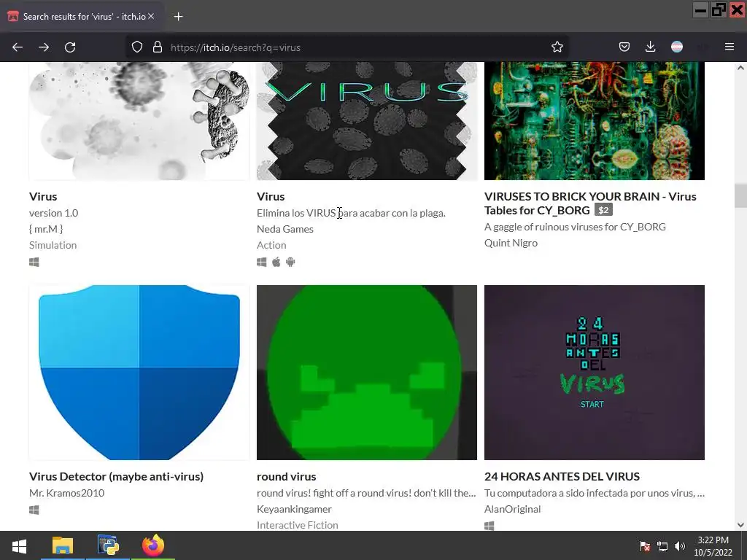
Task: Click 'A gaggle of ruinous viruses' description
Action: click(575, 227)
